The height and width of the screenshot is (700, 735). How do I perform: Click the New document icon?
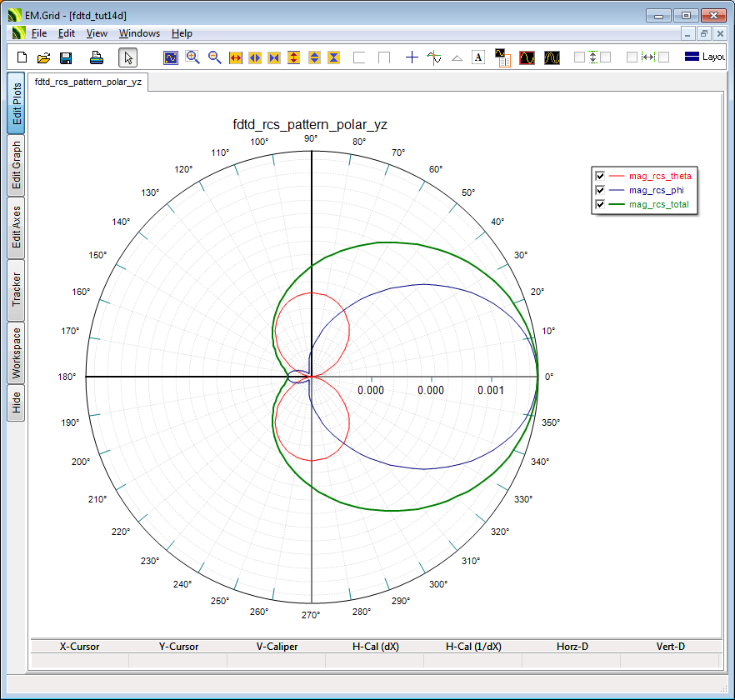22,57
